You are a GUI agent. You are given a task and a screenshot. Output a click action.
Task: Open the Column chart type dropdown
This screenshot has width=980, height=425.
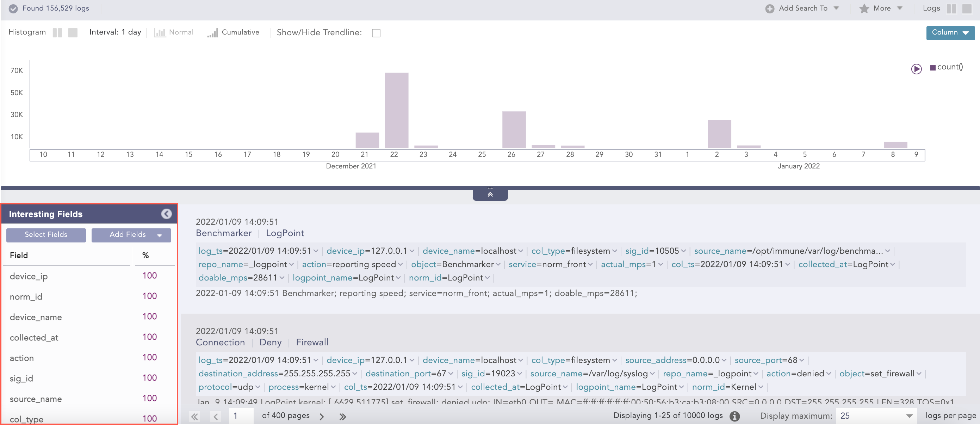[x=950, y=32]
